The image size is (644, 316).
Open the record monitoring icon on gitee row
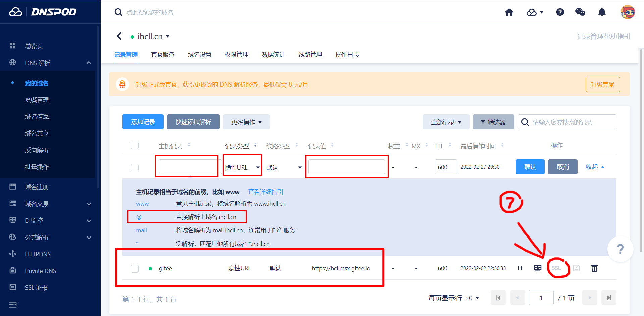click(538, 268)
